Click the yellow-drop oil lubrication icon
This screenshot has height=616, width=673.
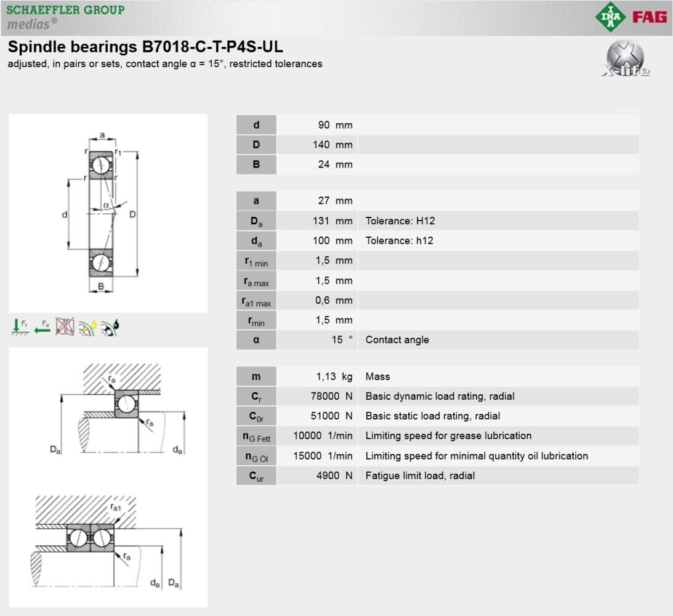point(87,326)
